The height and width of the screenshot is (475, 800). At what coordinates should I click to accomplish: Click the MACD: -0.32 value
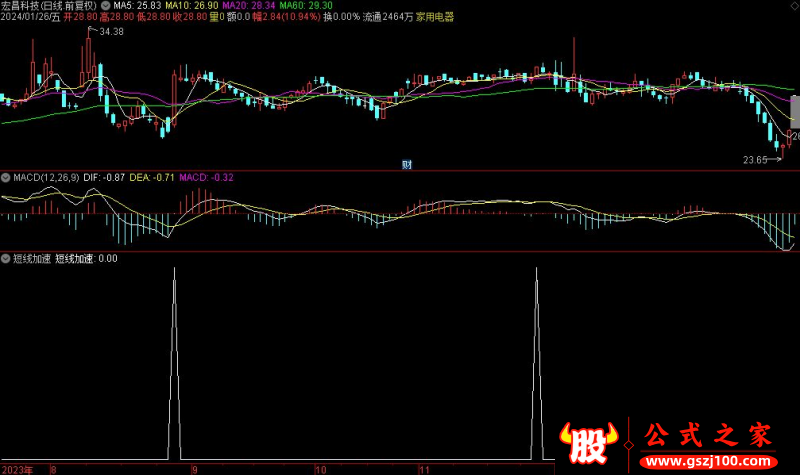click(x=206, y=178)
